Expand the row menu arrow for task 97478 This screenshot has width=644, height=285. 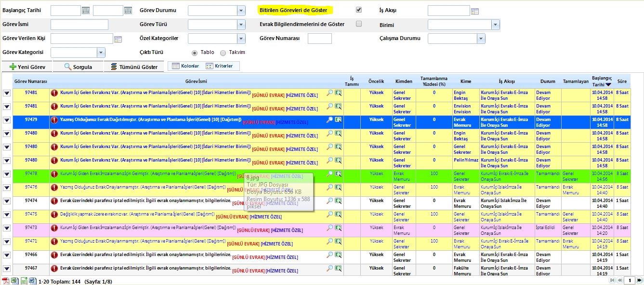tap(7, 174)
